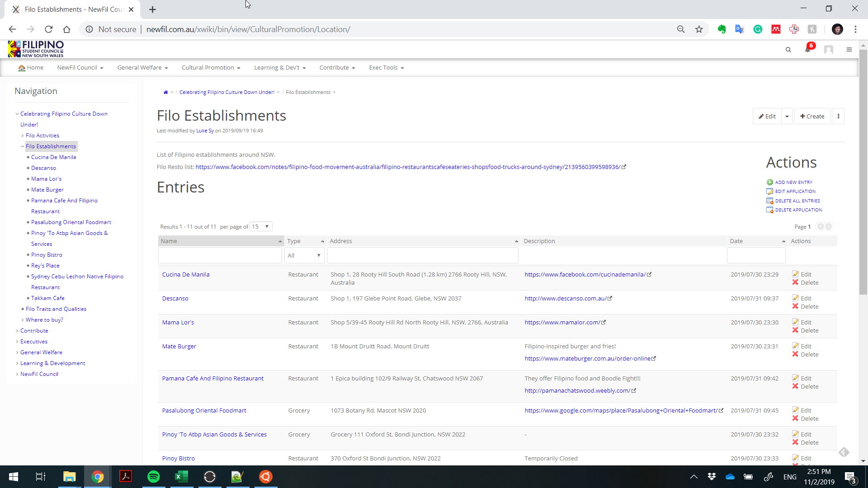Open the user avatar profile icon
The height and width of the screenshot is (488, 868).
click(x=829, y=50)
